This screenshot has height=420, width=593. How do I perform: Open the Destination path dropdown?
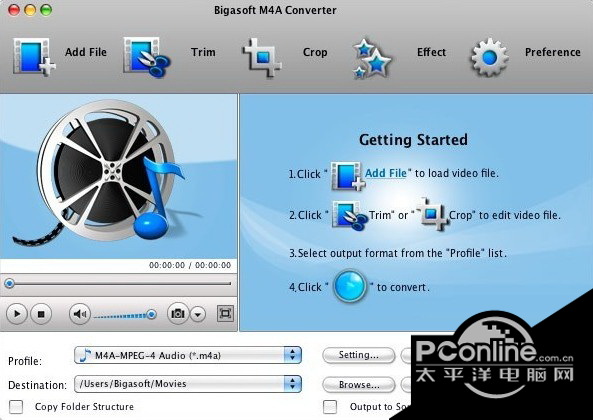tap(188, 384)
